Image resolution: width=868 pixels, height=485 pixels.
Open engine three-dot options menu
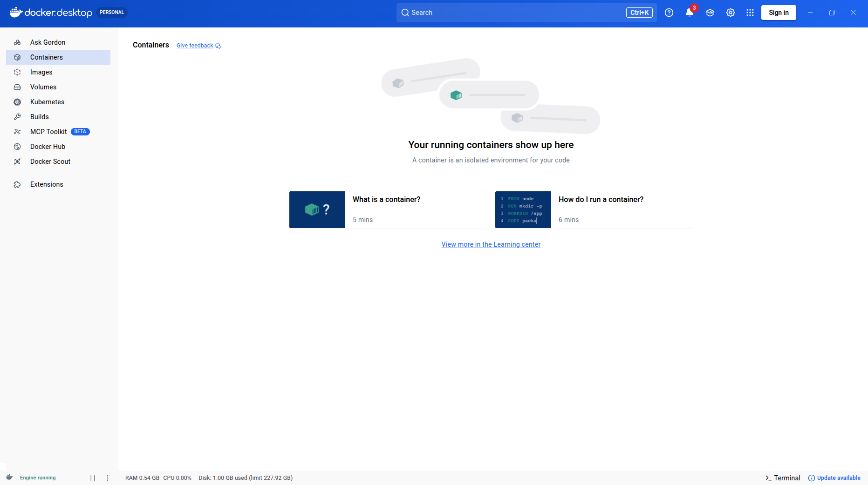coord(108,478)
